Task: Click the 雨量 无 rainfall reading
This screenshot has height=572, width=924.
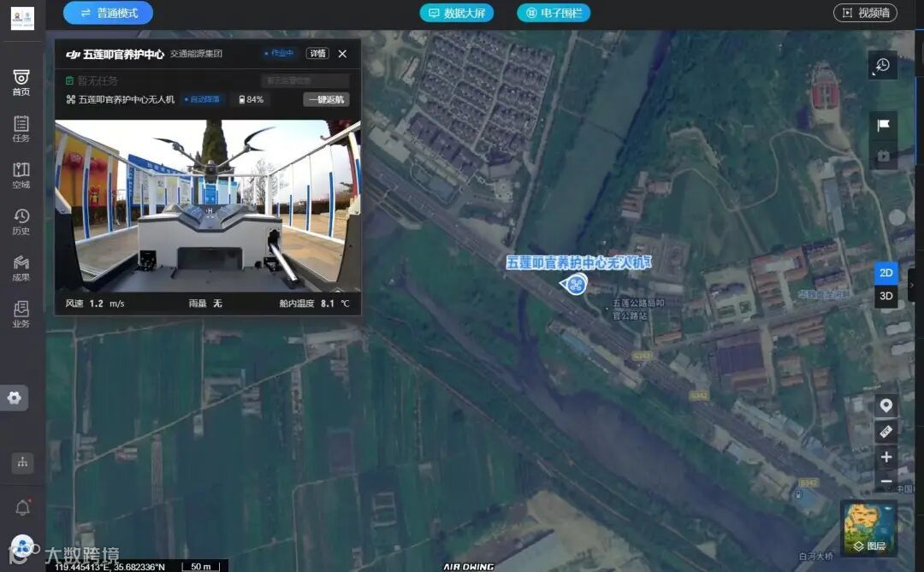Action: (x=205, y=304)
